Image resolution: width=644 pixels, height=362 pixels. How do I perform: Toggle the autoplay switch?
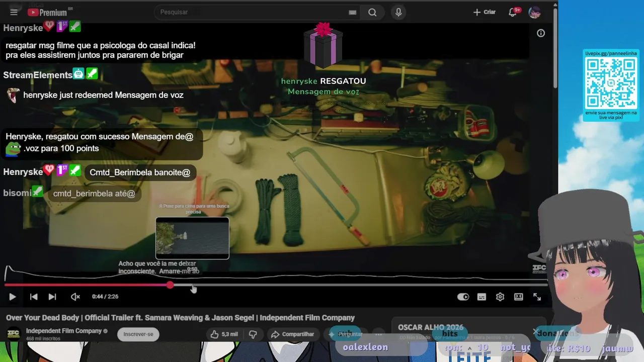coord(463,297)
